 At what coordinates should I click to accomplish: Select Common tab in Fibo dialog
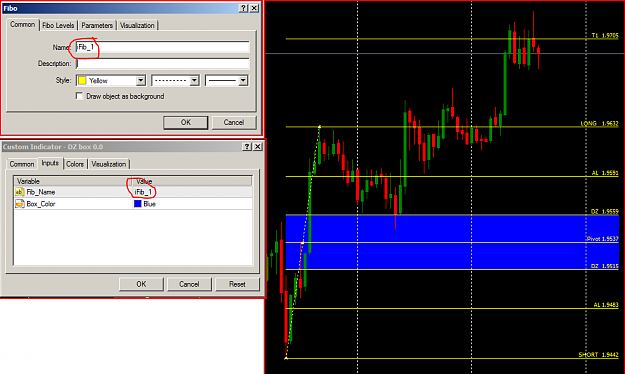point(23,24)
